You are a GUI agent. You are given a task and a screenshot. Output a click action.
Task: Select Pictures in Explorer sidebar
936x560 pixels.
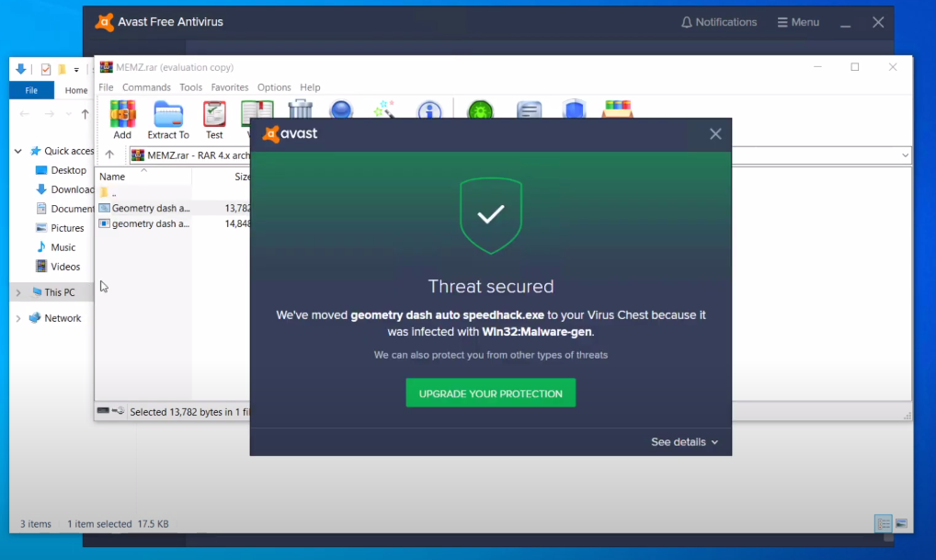click(x=60, y=228)
